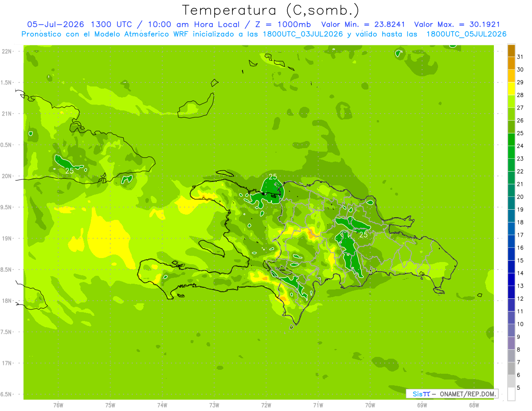
Task: Click the legend value '26'
Action: (520, 121)
